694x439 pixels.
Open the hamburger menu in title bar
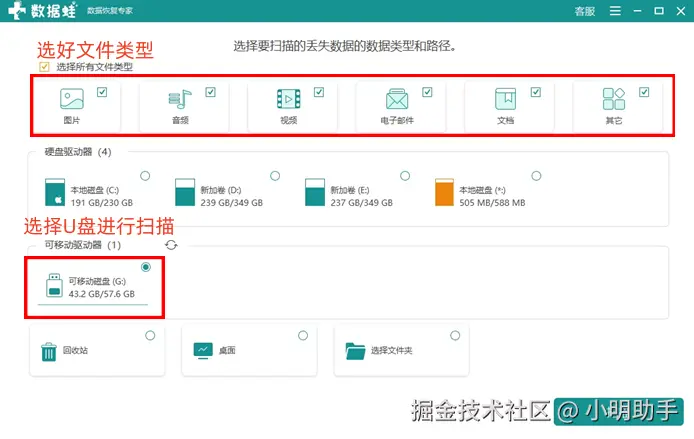coord(615,11)
